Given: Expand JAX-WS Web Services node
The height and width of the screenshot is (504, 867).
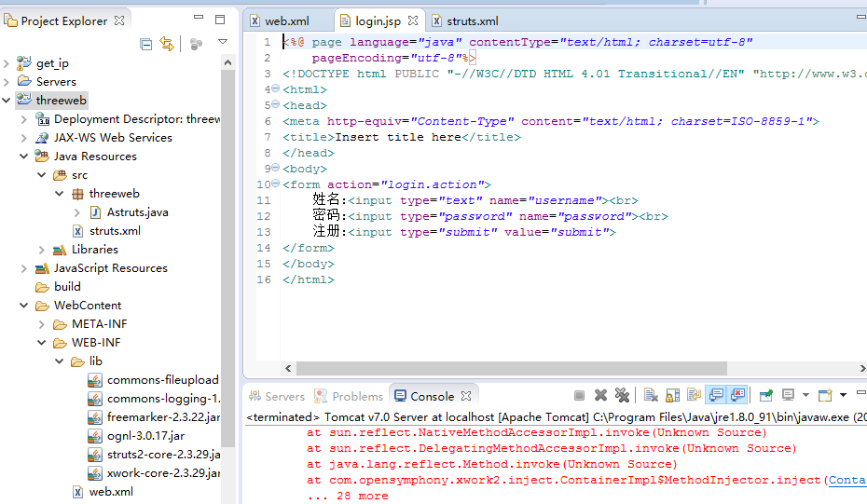Looking at the screenshot, I should pyautogui.click(x=24, y=138).
